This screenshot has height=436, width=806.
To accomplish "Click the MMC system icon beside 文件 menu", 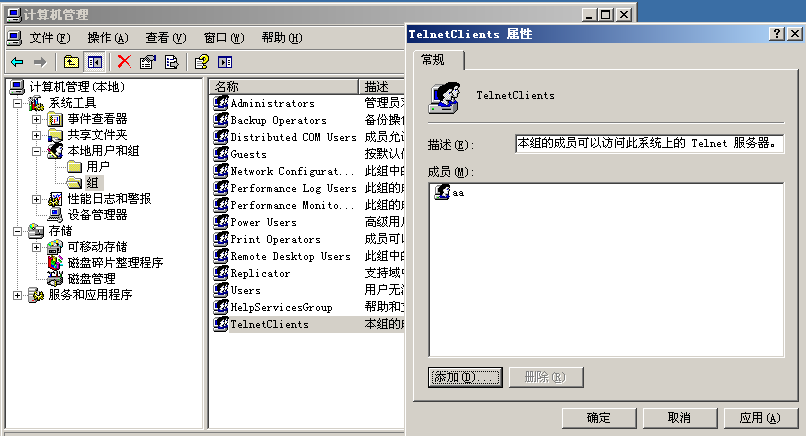I will click(14, 38).
